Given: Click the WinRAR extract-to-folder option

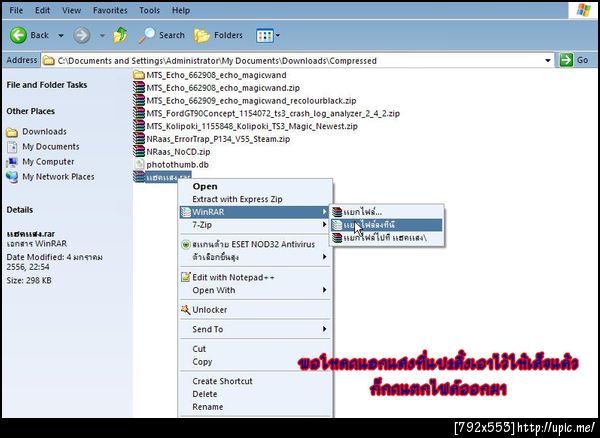Looking at the screenshot, I should click(386, 238).
